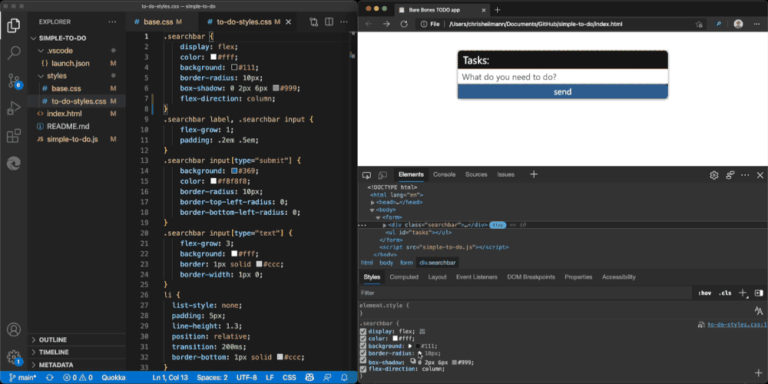This screenshot has height=384, width=768.
Task: Click the send button on the page
Action: 562,92
